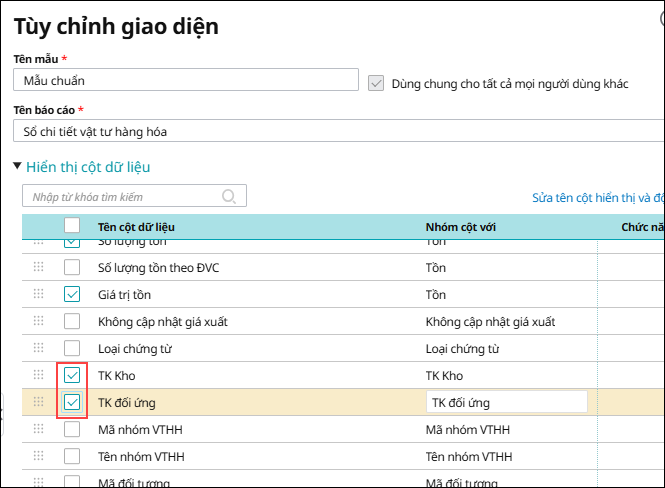
Task: Click drag handle beside Không cập nhật giá xuất
Action: click(39, 321)
